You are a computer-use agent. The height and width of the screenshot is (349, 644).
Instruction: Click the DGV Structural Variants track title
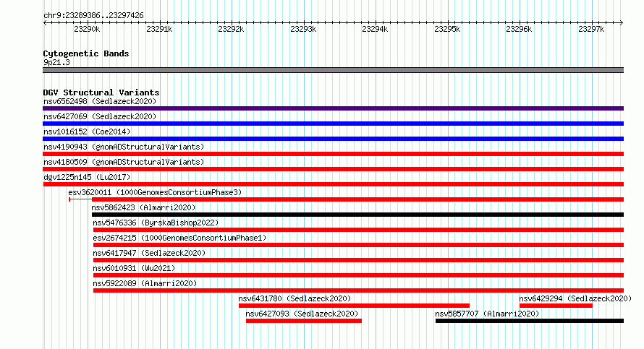coord(101,92)
